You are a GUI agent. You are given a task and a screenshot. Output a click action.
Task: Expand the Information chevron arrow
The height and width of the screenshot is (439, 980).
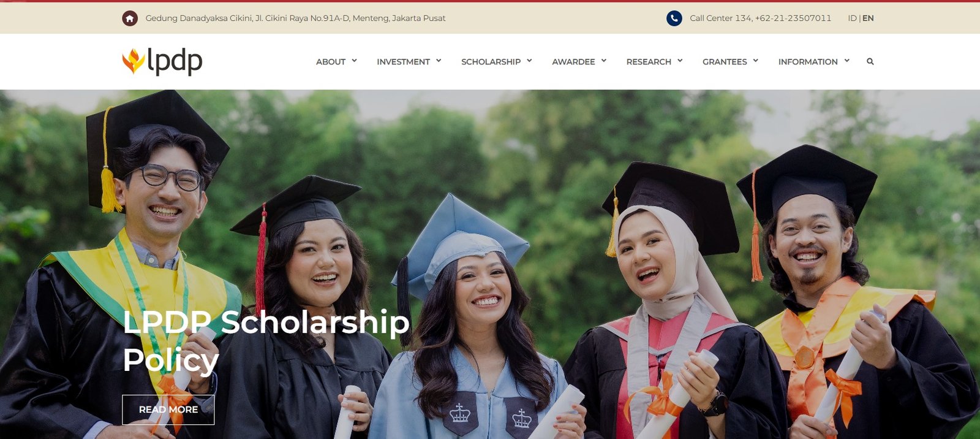click(846, 61)
